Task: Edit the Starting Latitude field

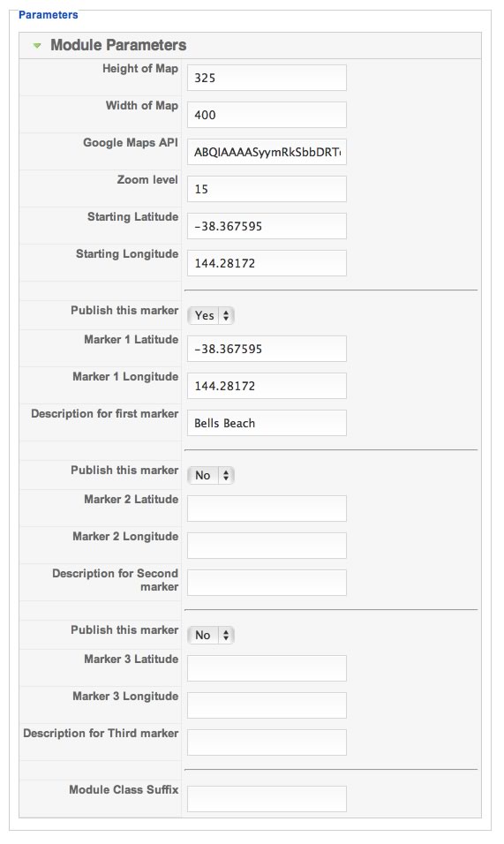Action: 267,227
